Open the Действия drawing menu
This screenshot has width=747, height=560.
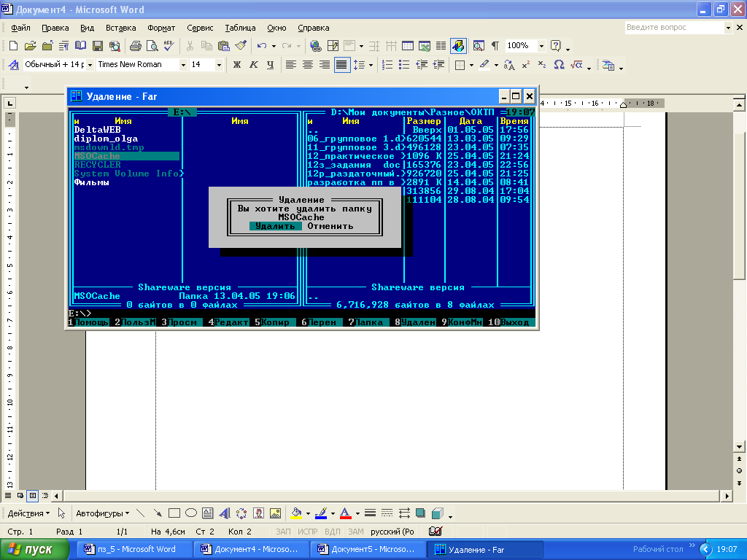tap(28, 513)
